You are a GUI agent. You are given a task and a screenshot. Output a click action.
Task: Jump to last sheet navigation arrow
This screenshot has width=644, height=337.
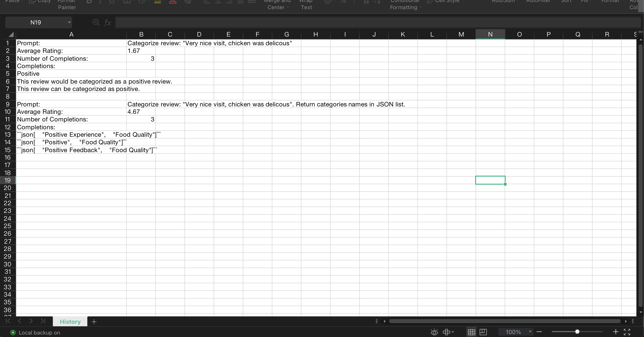click(43, 321)
